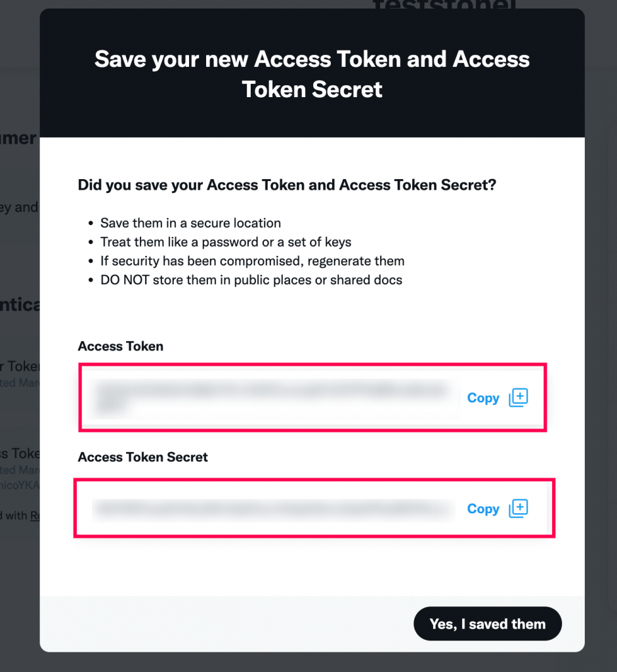Click the copy icon beside the Access Token
This screenshot has width=617, height=672.
518,398
